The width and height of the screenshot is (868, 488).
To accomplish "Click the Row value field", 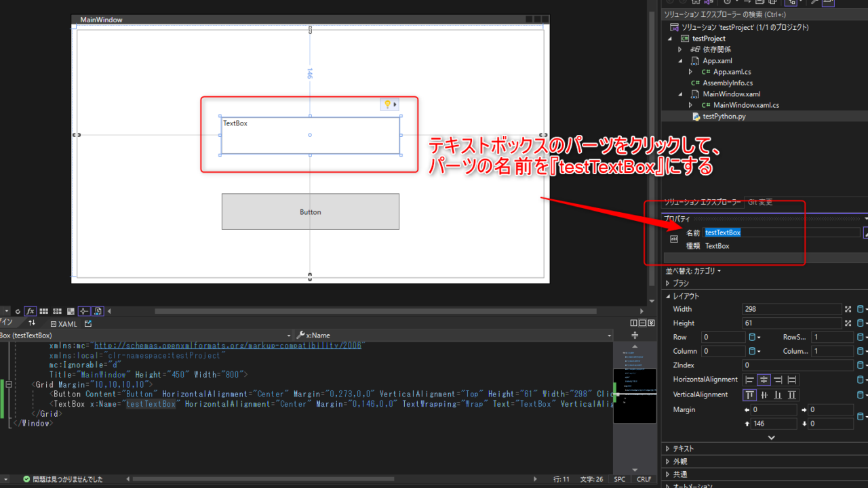I will 723,337.
